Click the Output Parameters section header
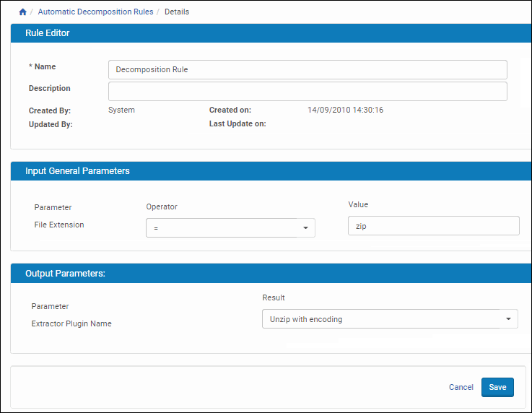The height and width of the screenshot is (413, 532). [66, 274]
